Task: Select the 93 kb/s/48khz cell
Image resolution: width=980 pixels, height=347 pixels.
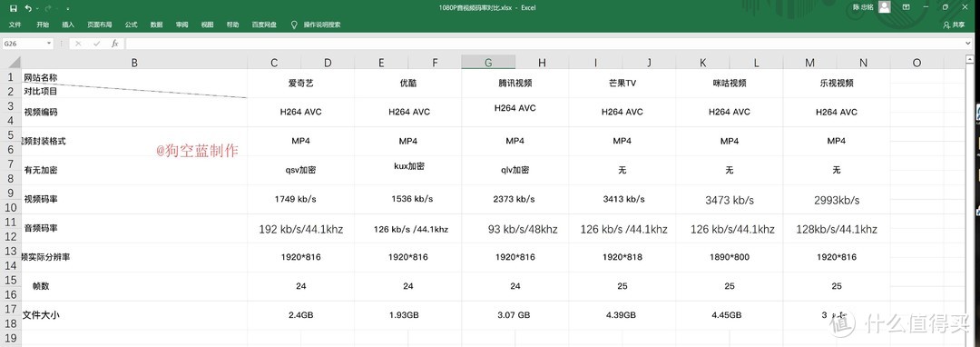Action: (x=515, y=229)
